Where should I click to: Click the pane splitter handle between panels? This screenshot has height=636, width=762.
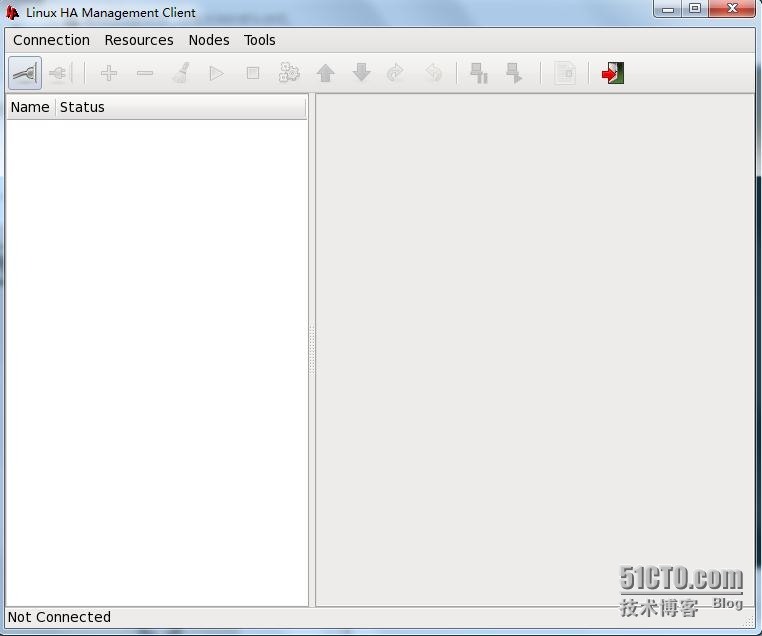[x=312, y=350]
